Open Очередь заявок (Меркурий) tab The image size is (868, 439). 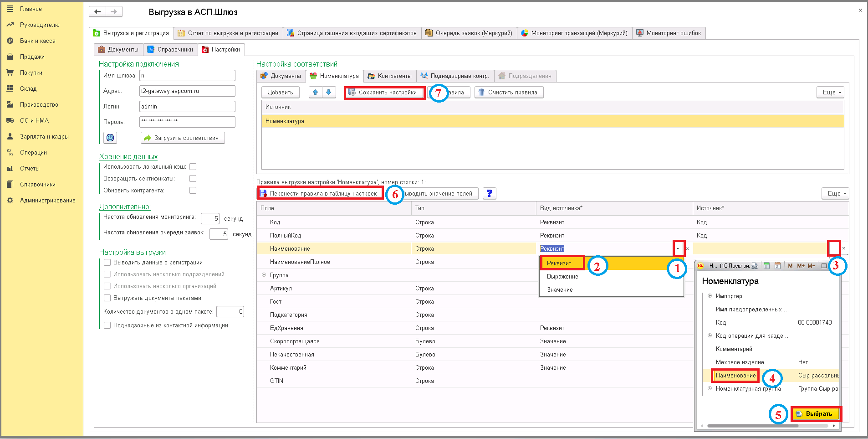(469, 33)
